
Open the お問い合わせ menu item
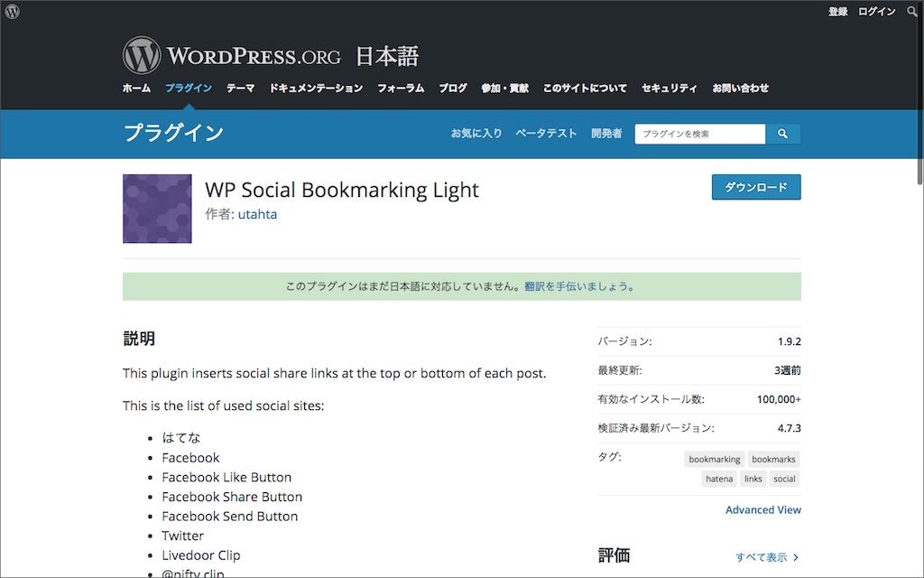pyautogui.click(x=740, y=88)
